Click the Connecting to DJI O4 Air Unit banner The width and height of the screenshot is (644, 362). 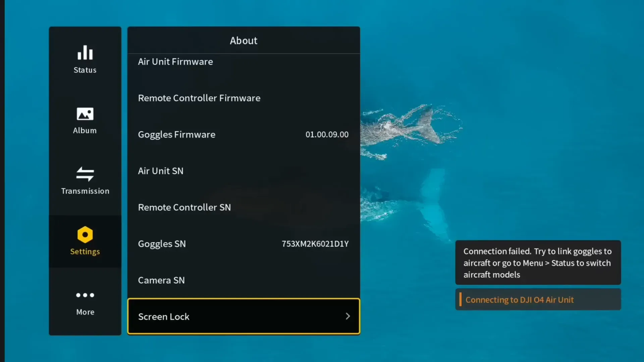(538, 300)
